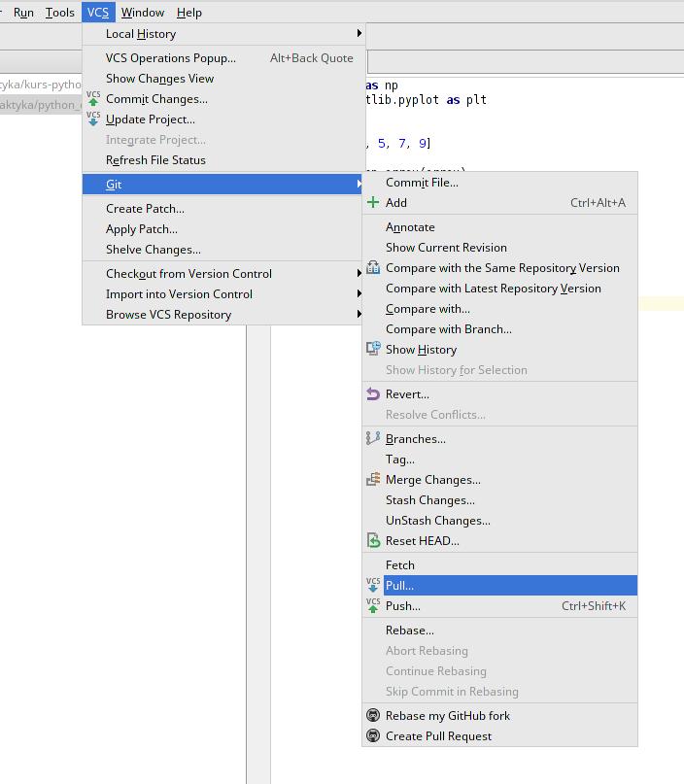This screenshot has height=784, width=684.
Task: Expand Browse VCS Repository submenu arrow
Action: tap(359, 314)
